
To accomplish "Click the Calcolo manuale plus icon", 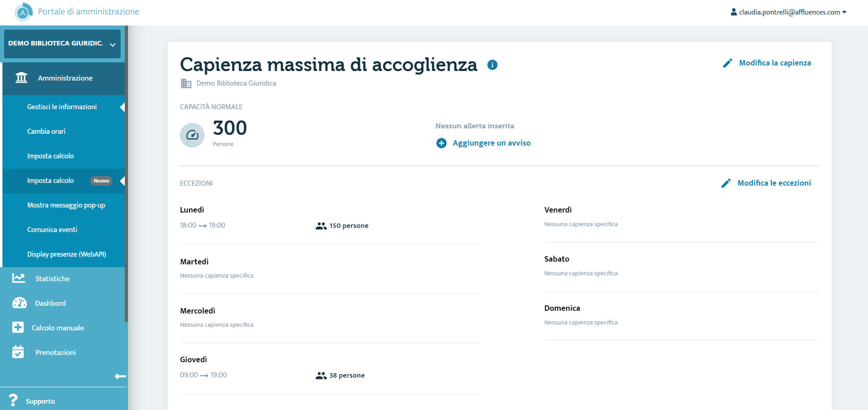I will pyautogui.click(x=18, y=327).
